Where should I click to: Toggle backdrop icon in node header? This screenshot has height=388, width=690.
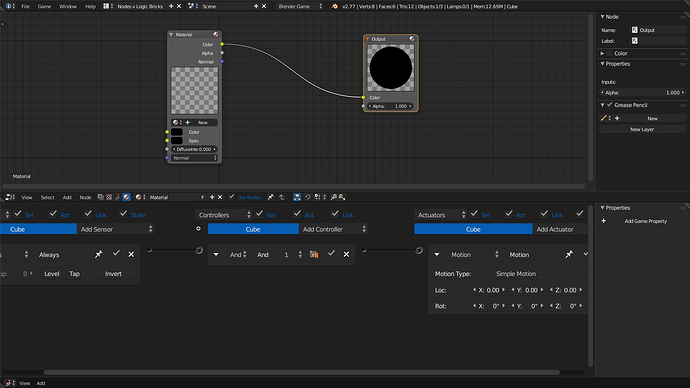(x=297, y=197)
